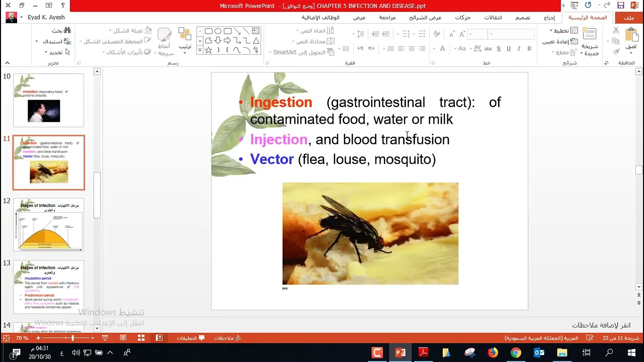Click the Format Painter brush icon

(x=616, y=52)
